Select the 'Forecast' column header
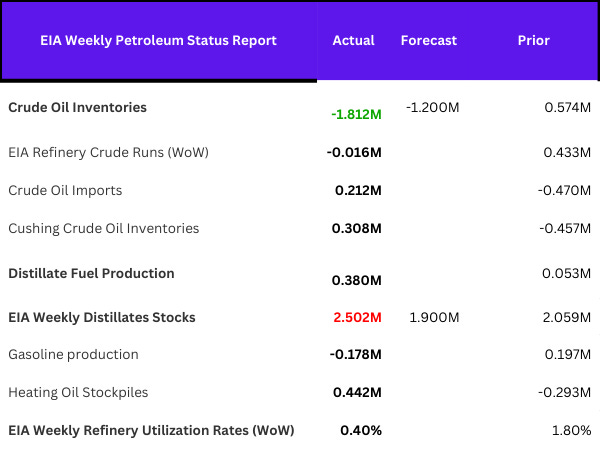Screen dimensions: 600x450 [429, 41]
